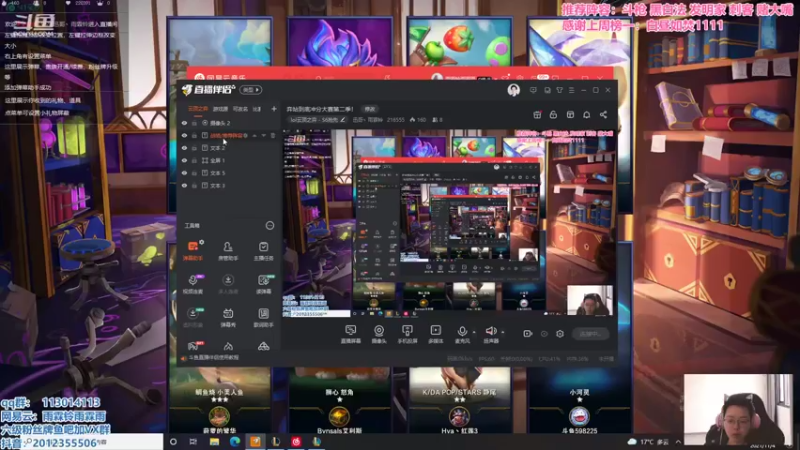The height and width of the screenshot is (450, 800).
Task: Click the weather 17°C tray widget
Action: point(648,442)
